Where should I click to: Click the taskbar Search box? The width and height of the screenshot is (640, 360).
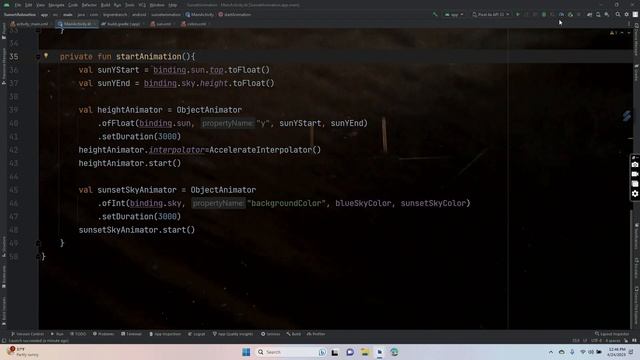tap(291, 352)
